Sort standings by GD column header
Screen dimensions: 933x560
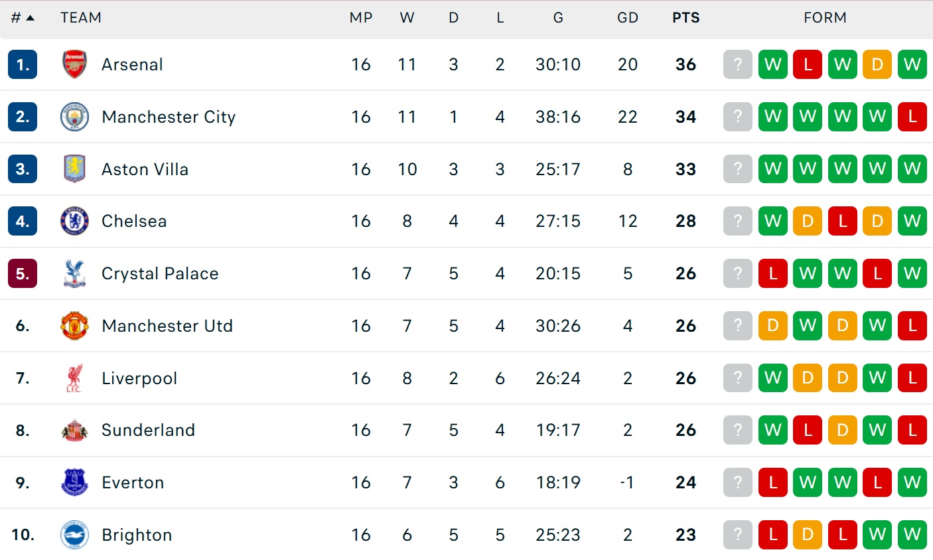click(627, 18)
